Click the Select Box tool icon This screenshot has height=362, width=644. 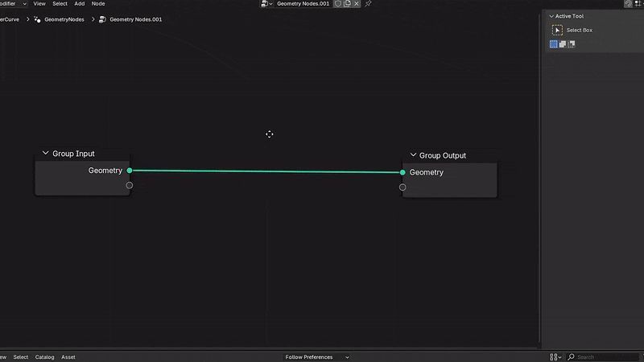(x=557, y=30)
